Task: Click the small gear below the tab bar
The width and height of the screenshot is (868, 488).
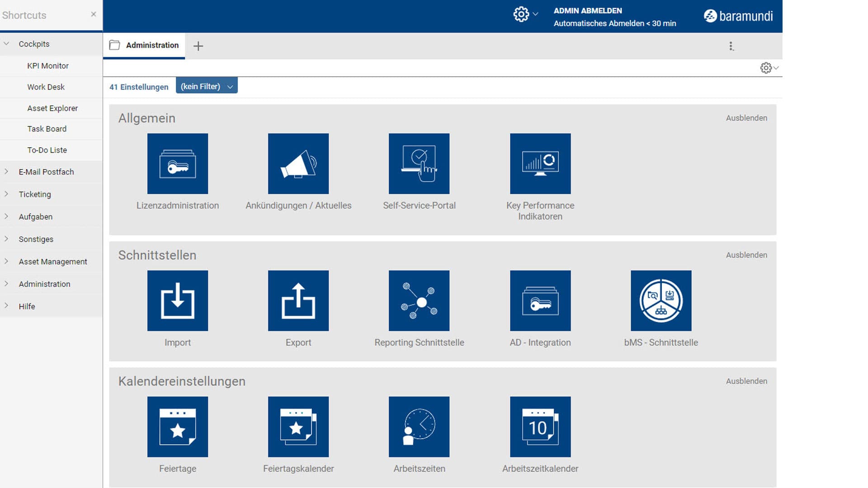Action: pos(766,68)
